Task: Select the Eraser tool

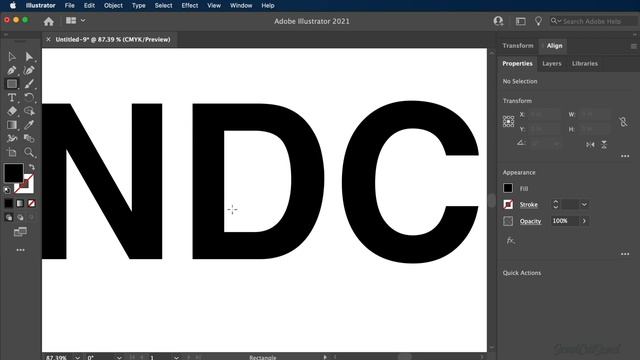Action: (12, 111)
